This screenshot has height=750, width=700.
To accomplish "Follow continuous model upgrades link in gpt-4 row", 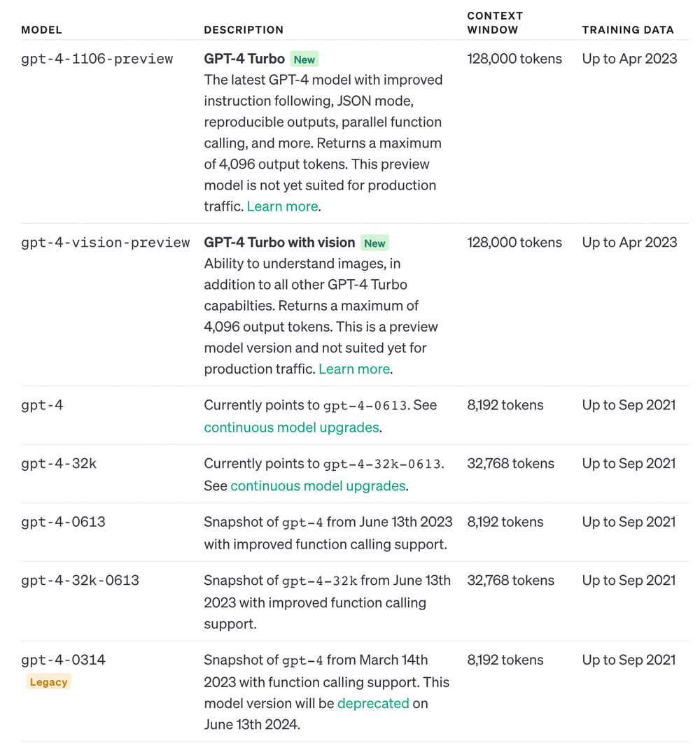I will click(x=291, y=427).
